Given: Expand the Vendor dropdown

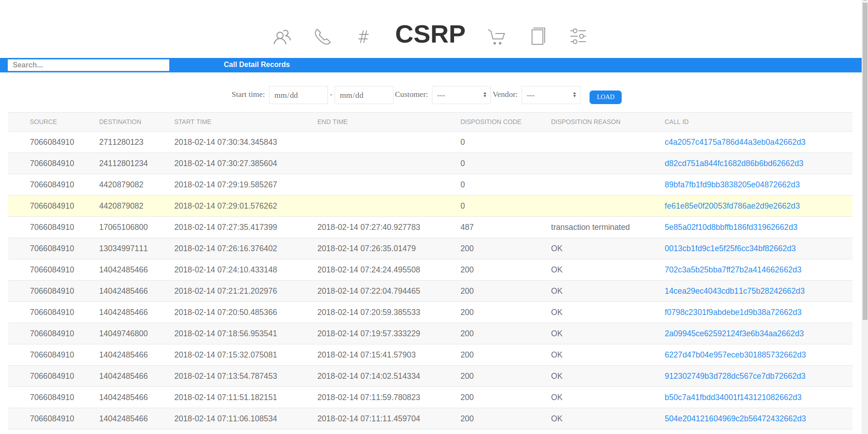Looking at the screenshot, I should [551, 95].
